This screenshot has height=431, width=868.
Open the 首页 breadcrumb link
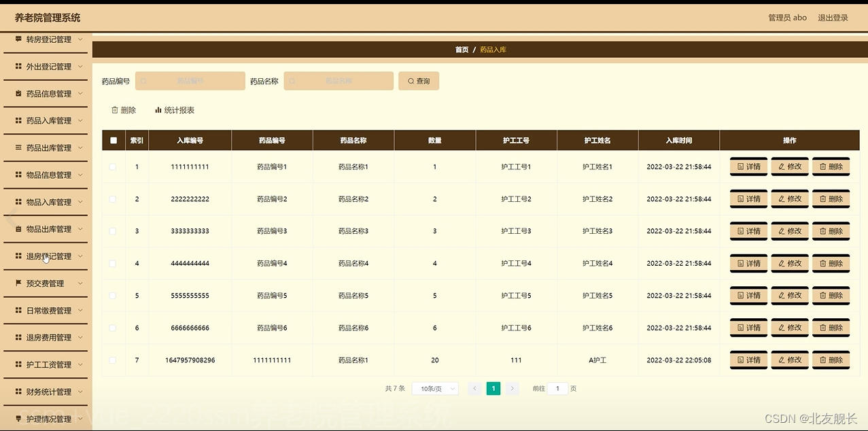pos(462,49)
